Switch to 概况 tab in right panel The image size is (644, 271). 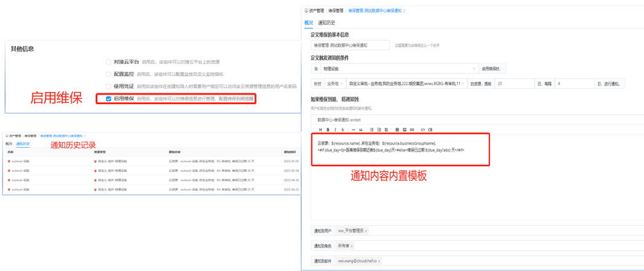click(308, 23)
